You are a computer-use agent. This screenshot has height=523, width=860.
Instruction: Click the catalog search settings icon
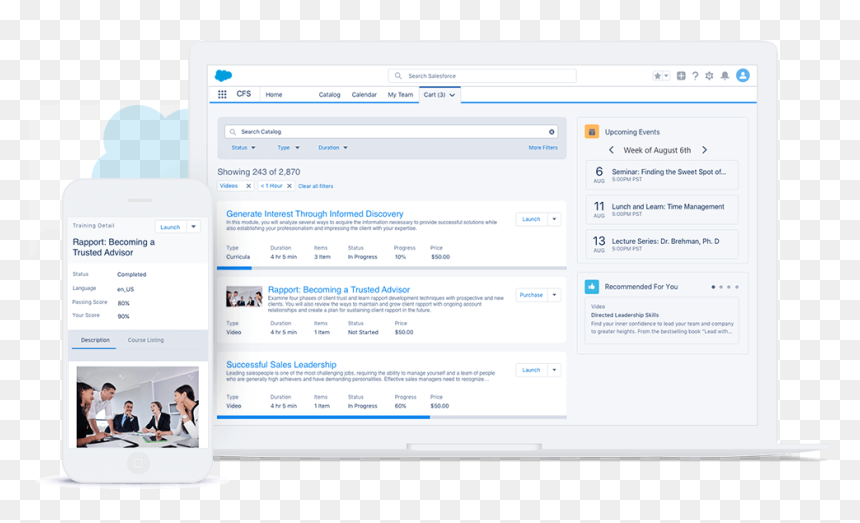551,132
